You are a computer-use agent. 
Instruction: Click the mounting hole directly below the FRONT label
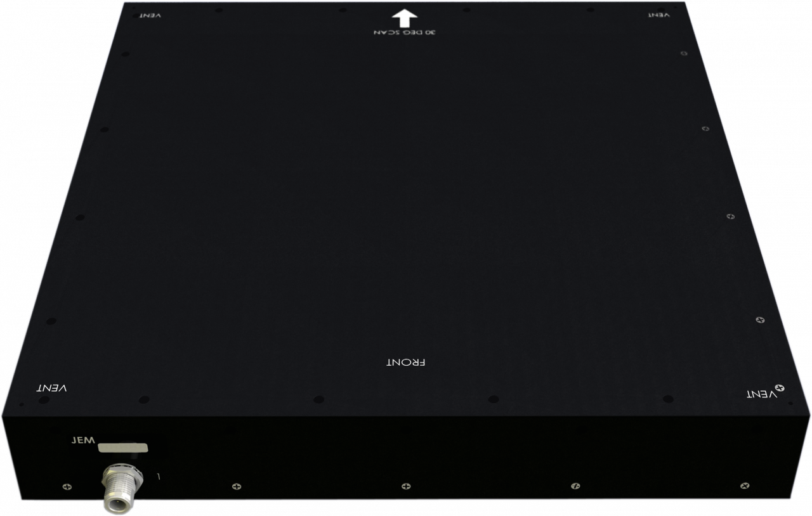[318, 399]
